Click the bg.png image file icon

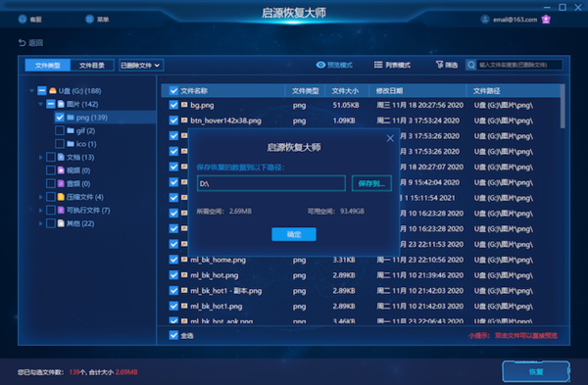(x=184, y=105)
